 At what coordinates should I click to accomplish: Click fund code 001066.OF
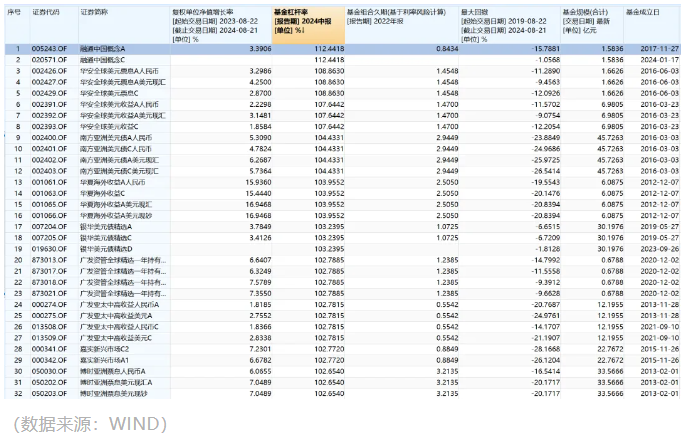(x=49, y=215)
